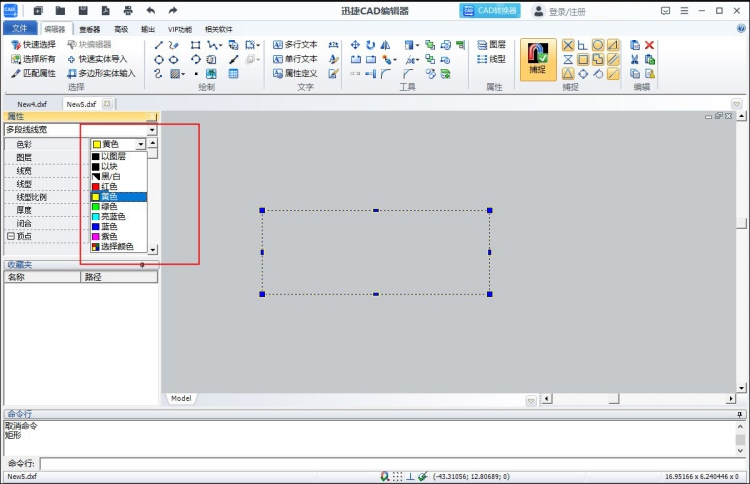Click the CAD转换器 converter button

click(490, 11)
